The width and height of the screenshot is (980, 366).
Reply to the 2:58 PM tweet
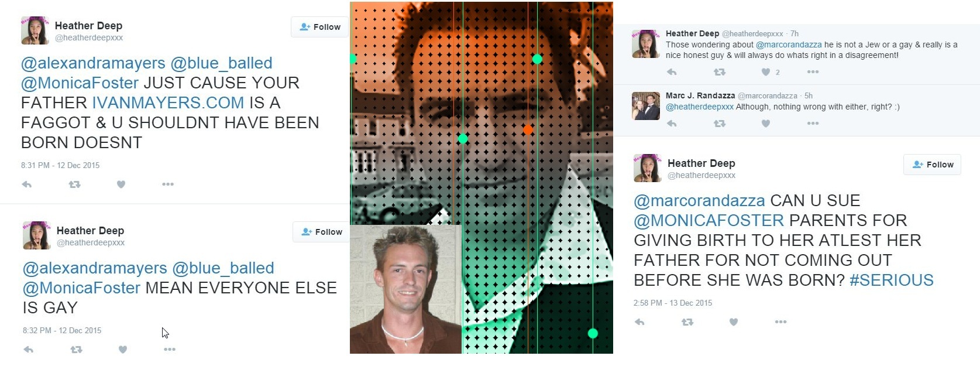pyautogui.click(x=639, y=322)
